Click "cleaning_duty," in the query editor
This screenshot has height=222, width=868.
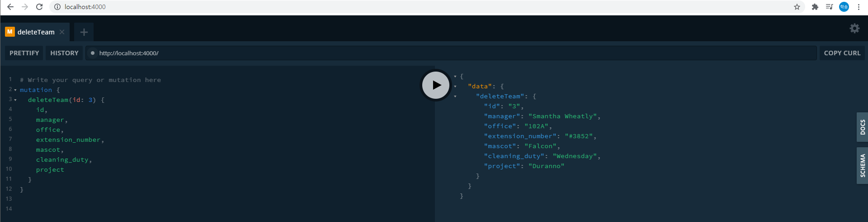pos(64,160)
